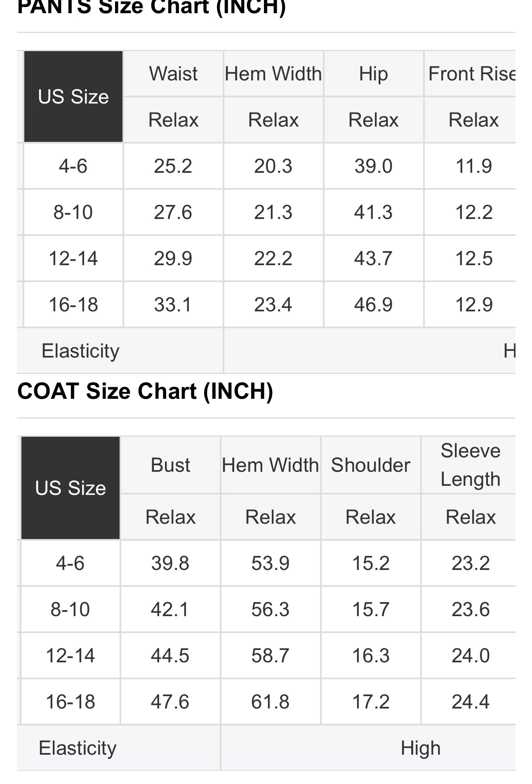Select the coat hem width value 56.3

271,609
